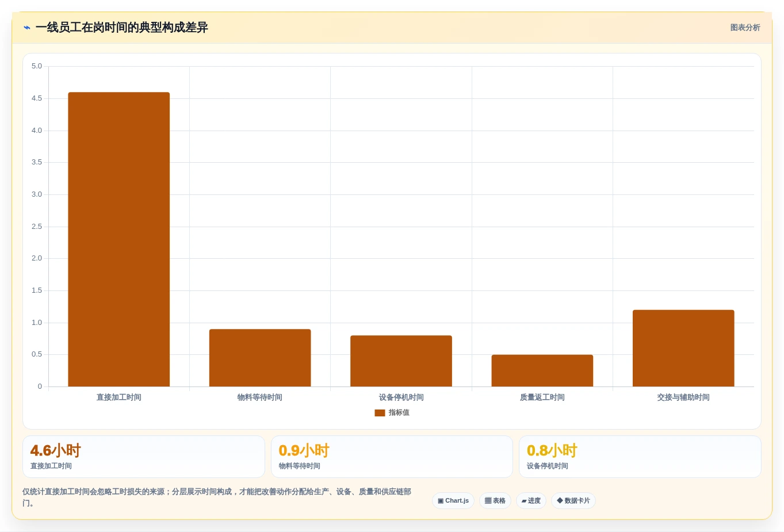The width and height of the screenshot is (784, 532).
Task: Click the 图表分析 label in header
Action: pyautogui.click(x=745, y=28)
